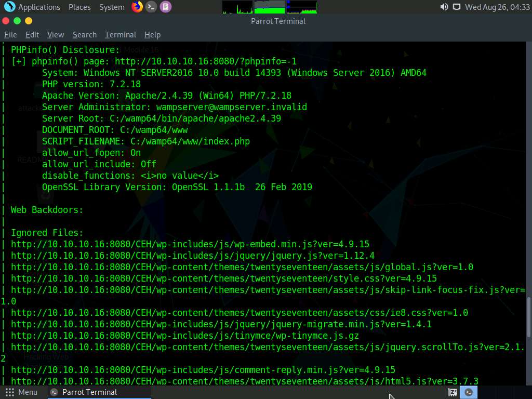
Task: Click the clock showing Wed Aug 26, 04:33
Action: 497,7
